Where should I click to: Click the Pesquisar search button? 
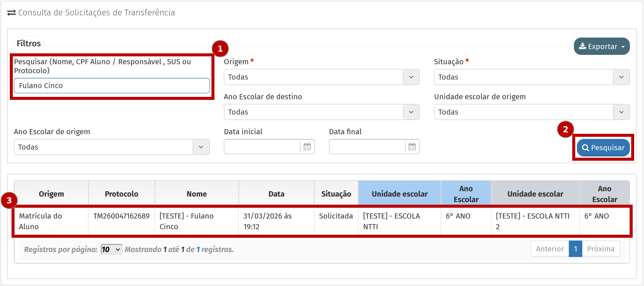click(x=603, y=148)
